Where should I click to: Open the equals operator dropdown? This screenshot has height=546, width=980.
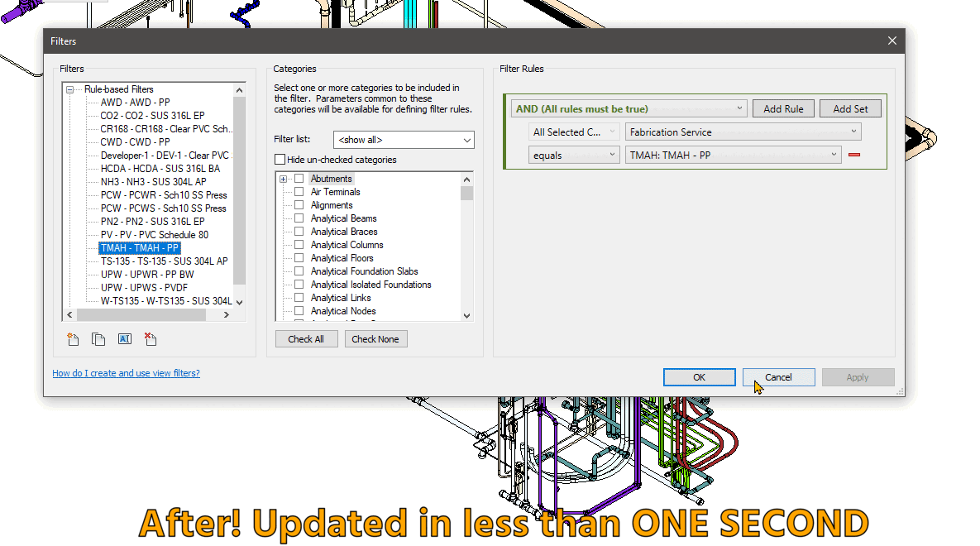574,155
